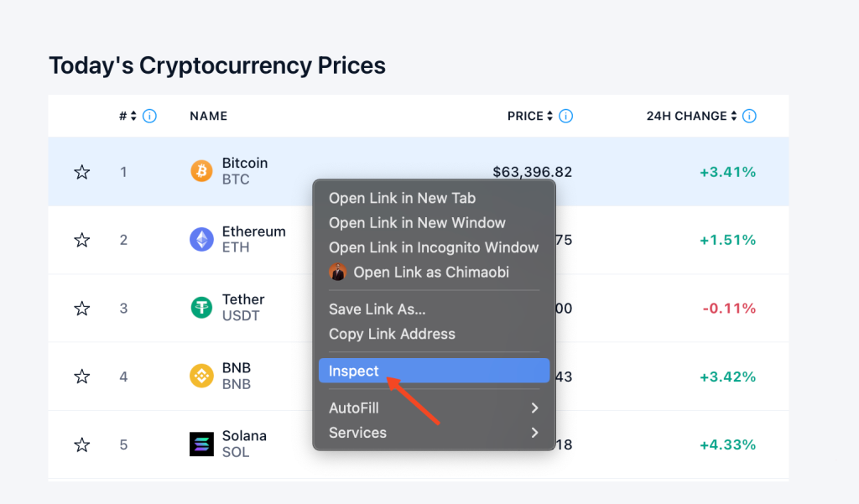Expand the AutoFill submenu
The width and height of the screenshot is (859, 504).
434,408
